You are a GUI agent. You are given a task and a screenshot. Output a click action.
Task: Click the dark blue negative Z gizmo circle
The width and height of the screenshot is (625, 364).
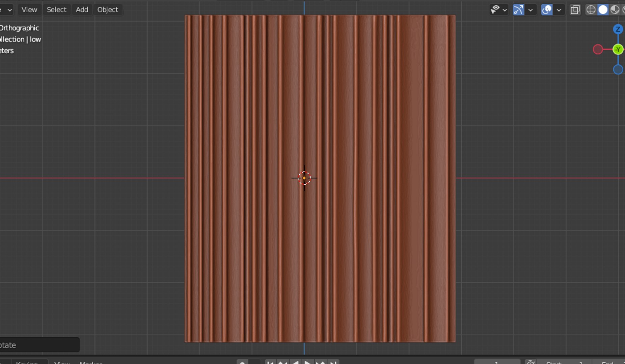click(x=618, y=69)
